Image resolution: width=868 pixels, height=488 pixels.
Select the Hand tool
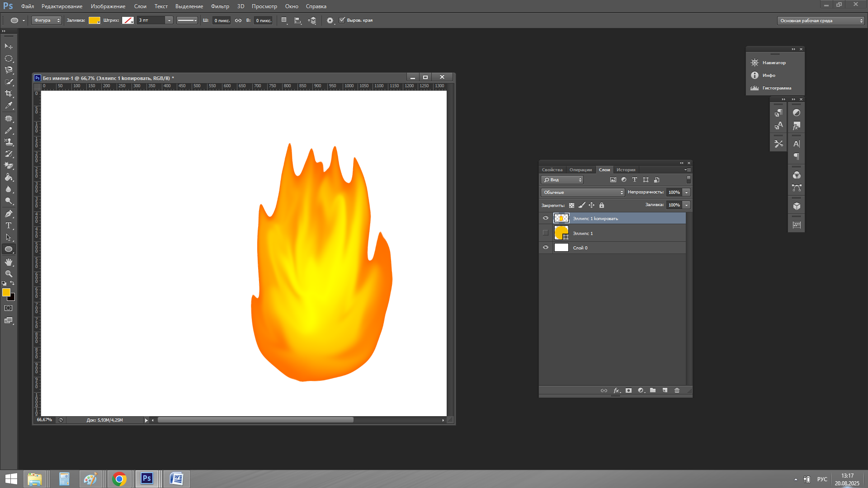9,262
